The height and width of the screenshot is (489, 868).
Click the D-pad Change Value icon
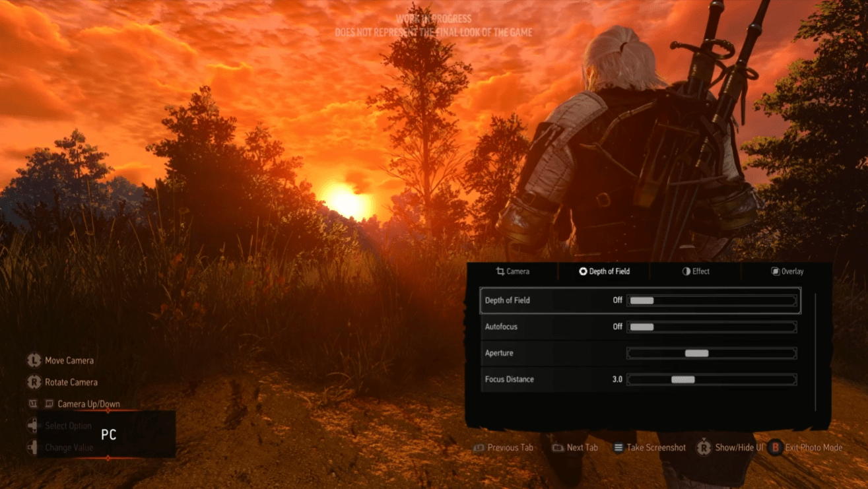pos(33,447)
